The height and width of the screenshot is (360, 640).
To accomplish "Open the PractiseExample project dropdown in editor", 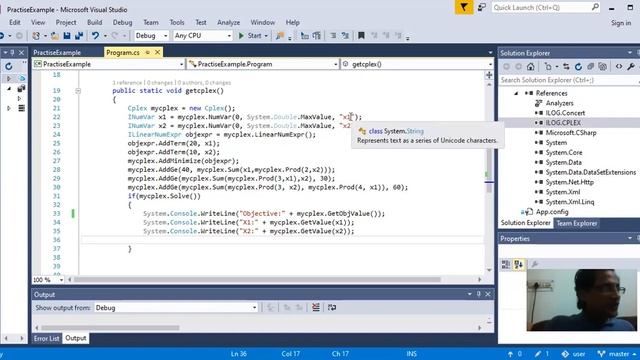I will (109, 64).
